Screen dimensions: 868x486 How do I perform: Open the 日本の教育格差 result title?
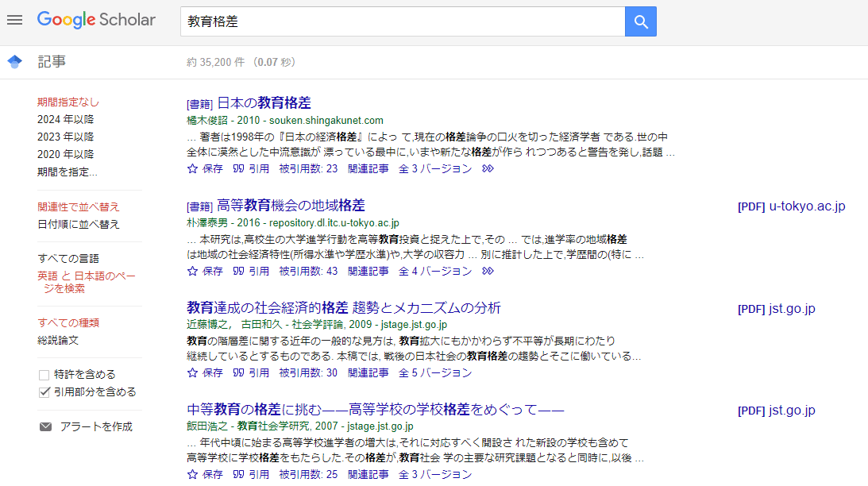[264, 103]
